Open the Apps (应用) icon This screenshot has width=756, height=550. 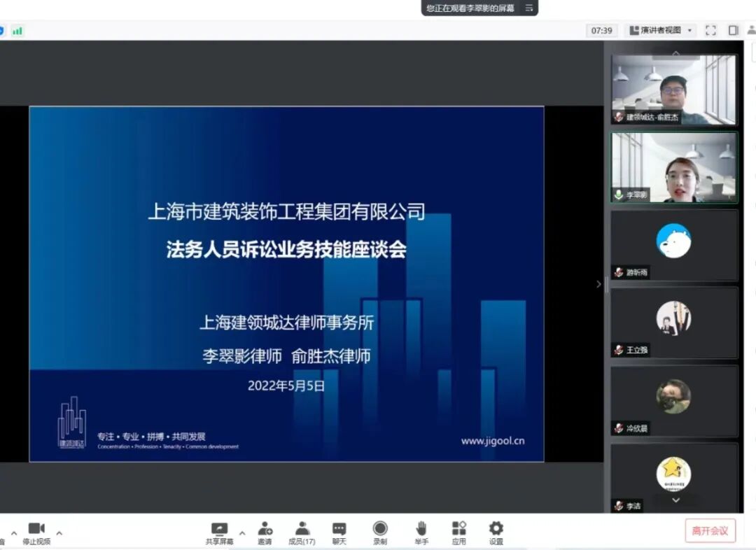[459, 533]
